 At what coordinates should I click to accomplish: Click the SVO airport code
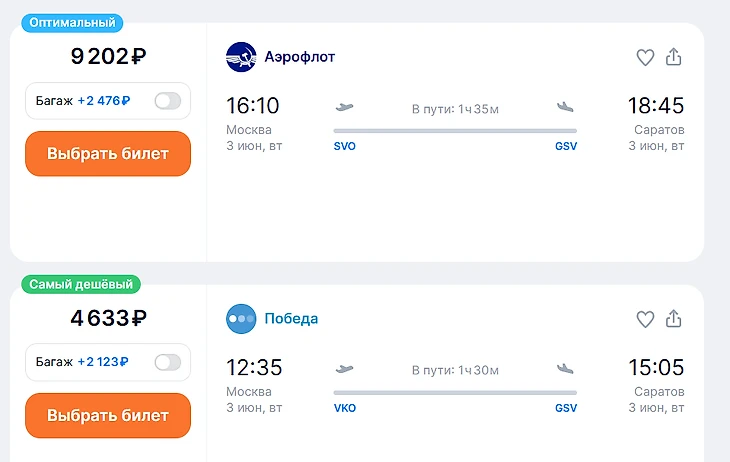345,146
